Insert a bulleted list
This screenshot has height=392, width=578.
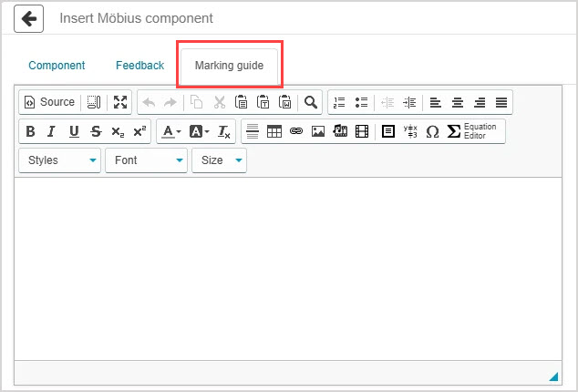point(361,102)
